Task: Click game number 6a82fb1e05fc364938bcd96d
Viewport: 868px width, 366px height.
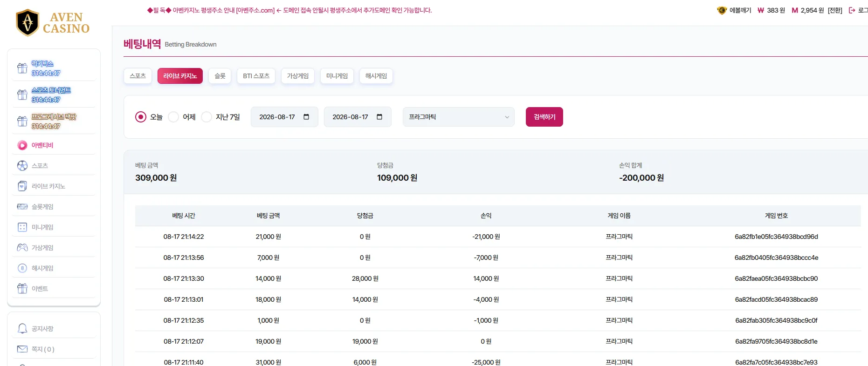Action: (x=776, y=237)
